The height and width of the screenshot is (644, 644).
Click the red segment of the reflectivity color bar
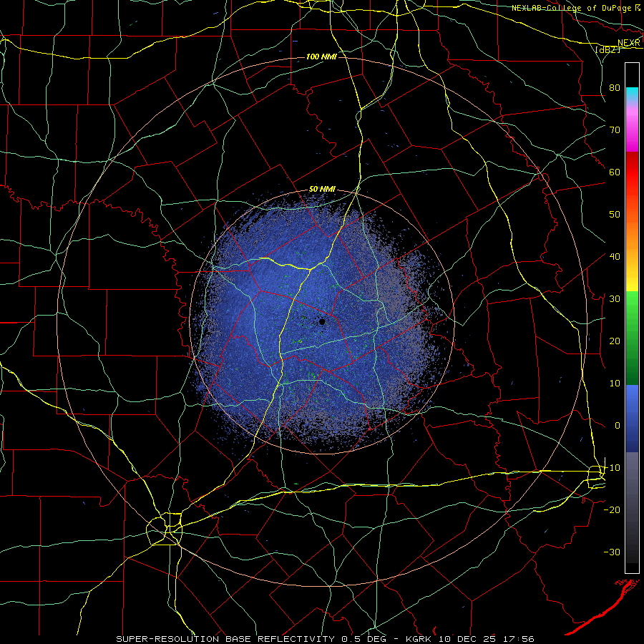(632, 177)
